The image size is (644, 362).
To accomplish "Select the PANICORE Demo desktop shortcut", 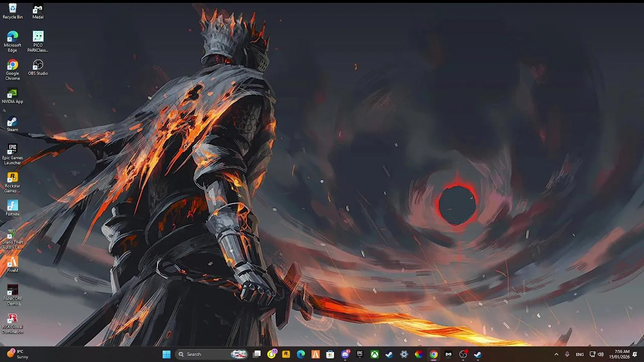I will click(x=13, y=295).
